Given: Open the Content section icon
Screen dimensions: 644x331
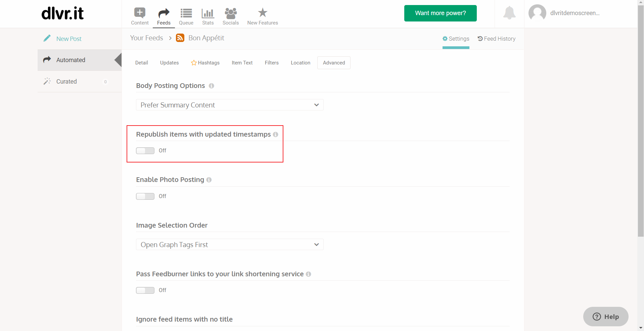Looking at the screenshot, I should [140, 13].
